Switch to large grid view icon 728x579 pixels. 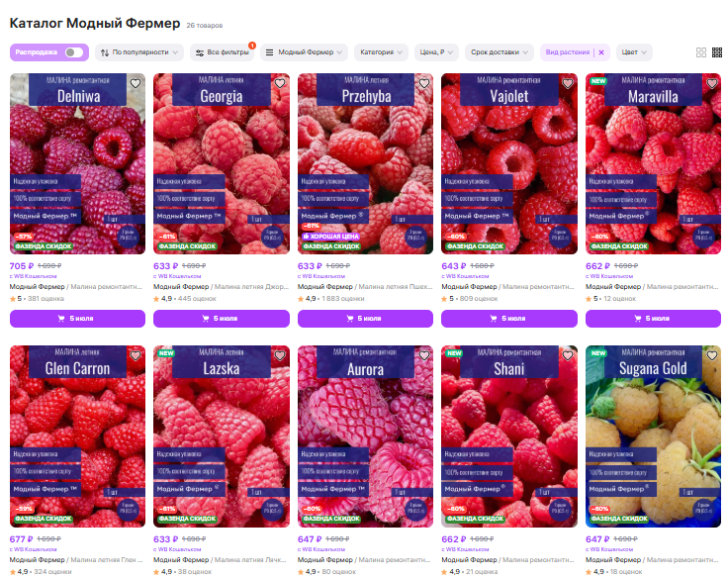pyautogui.click(x=701, y=52)
